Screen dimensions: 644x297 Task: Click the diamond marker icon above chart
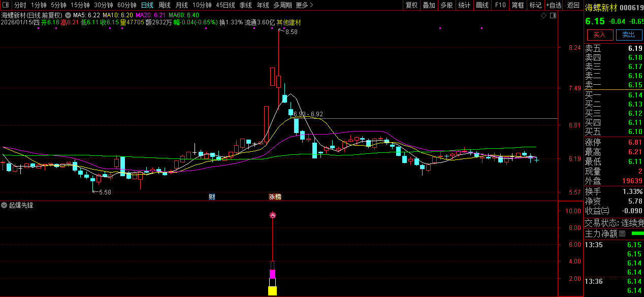point(544,16)
